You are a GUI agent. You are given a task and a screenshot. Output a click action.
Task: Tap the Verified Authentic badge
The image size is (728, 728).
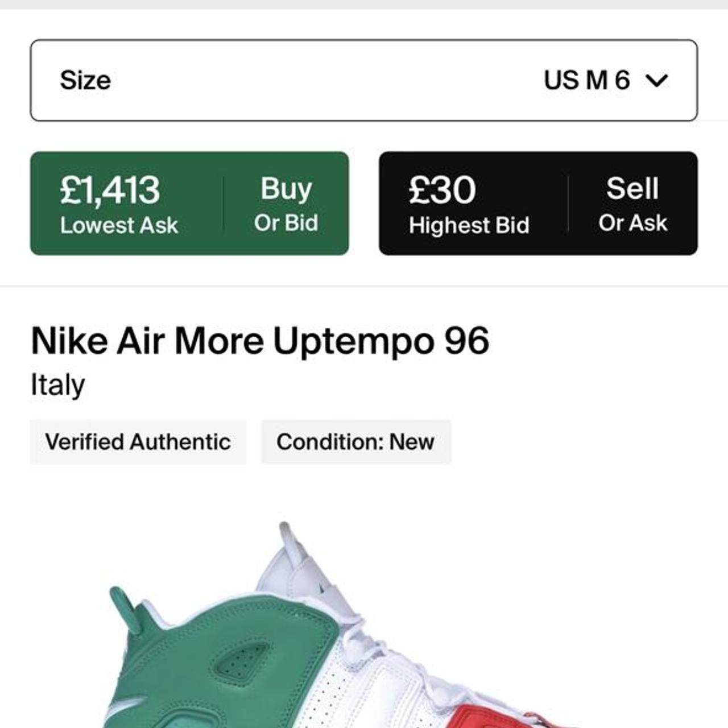point(138,442)
